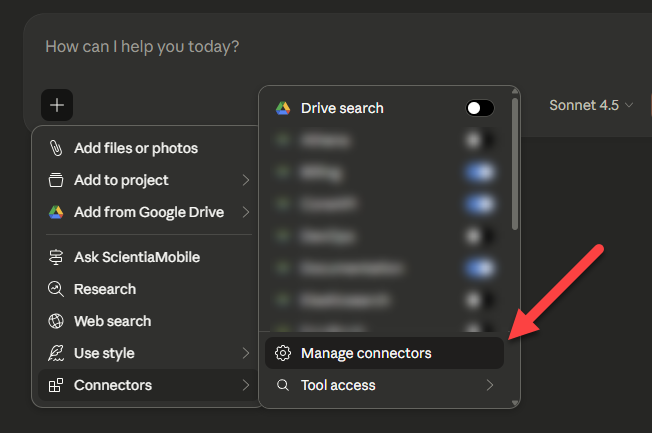Click the Drive search label
This screenshot has height=433, width=652.
[342, 108]
